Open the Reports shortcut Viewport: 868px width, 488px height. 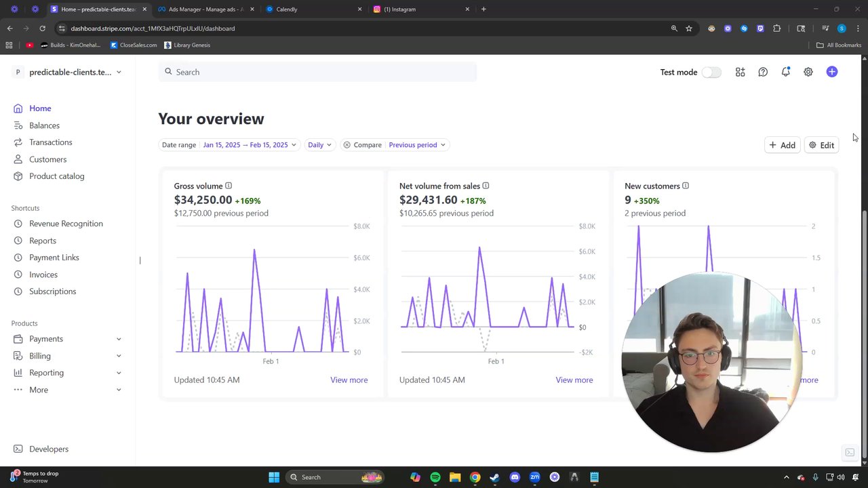34,241
